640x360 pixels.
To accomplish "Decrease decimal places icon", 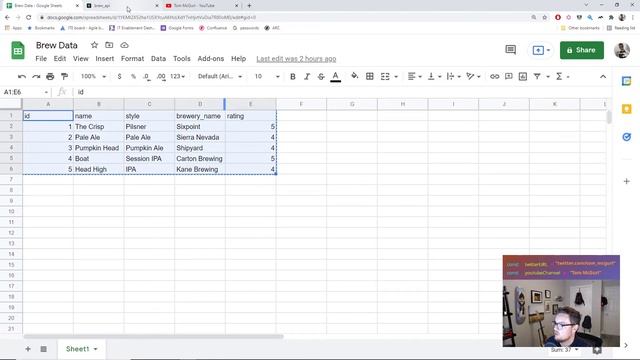I will click(x=147, y=76).
